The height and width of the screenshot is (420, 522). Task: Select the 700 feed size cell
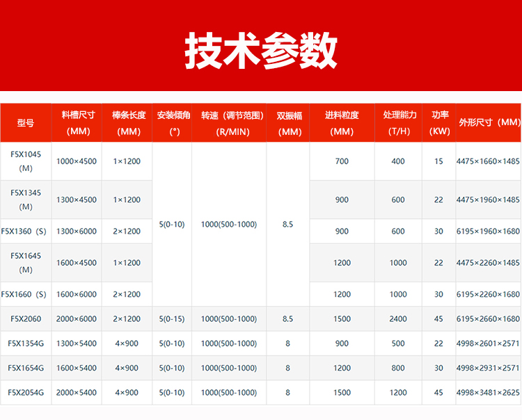[342, 161]
